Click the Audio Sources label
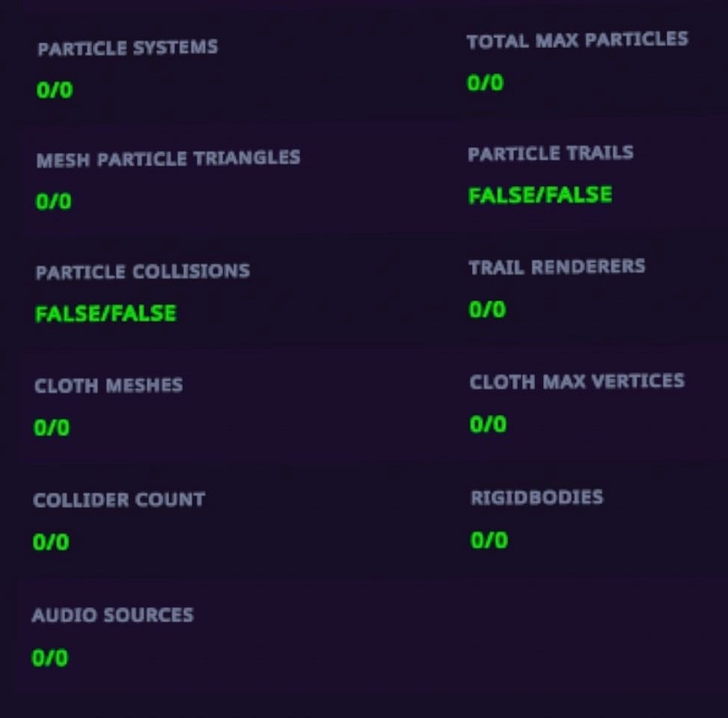This screenshot has width=728, height=718. [x=112, y=616]
